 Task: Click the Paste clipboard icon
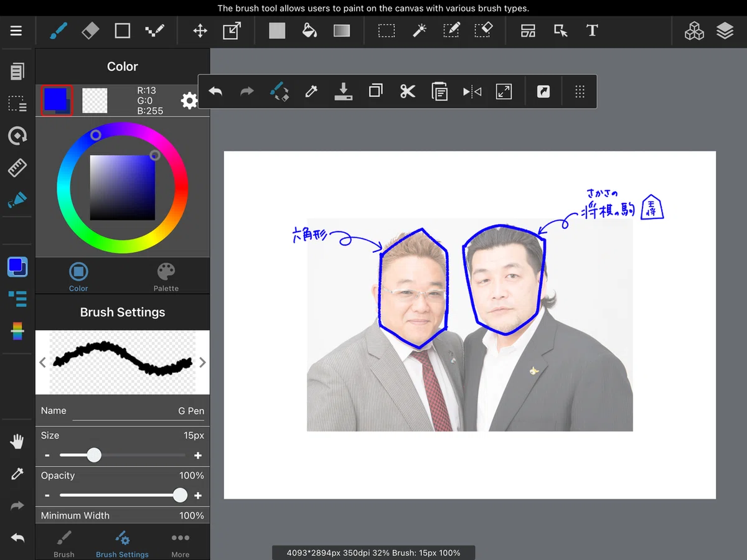[440, 92]
